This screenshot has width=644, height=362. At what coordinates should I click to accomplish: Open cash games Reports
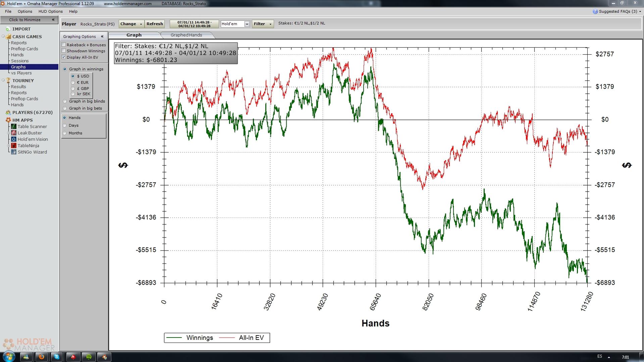(19, 43)
